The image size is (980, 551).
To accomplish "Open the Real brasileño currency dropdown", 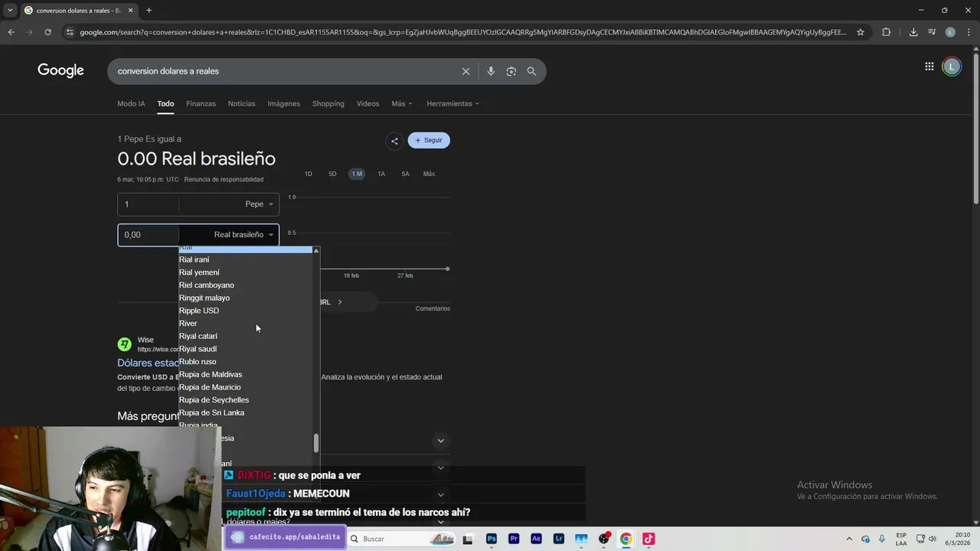I will tap(243, 235).
